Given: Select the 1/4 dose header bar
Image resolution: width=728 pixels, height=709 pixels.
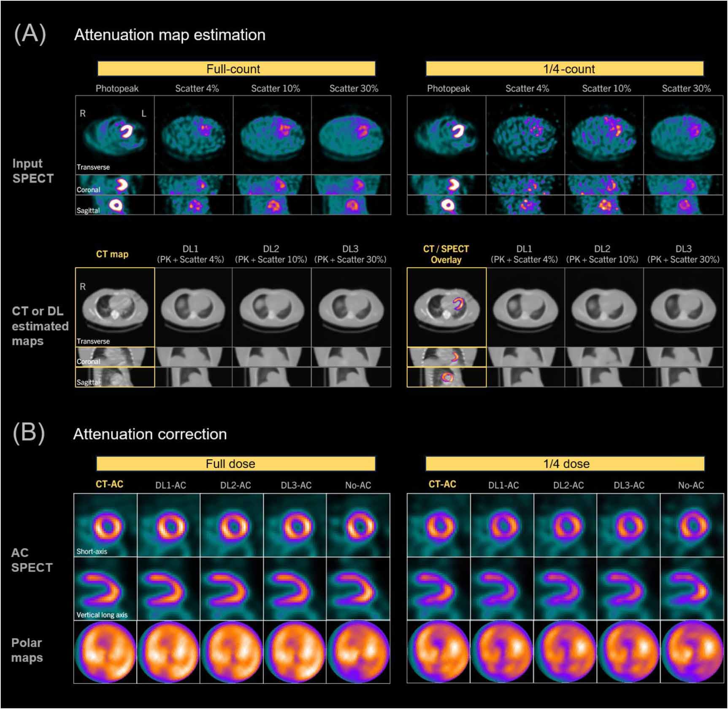Looking at the screenshot, I should point(565,463).
